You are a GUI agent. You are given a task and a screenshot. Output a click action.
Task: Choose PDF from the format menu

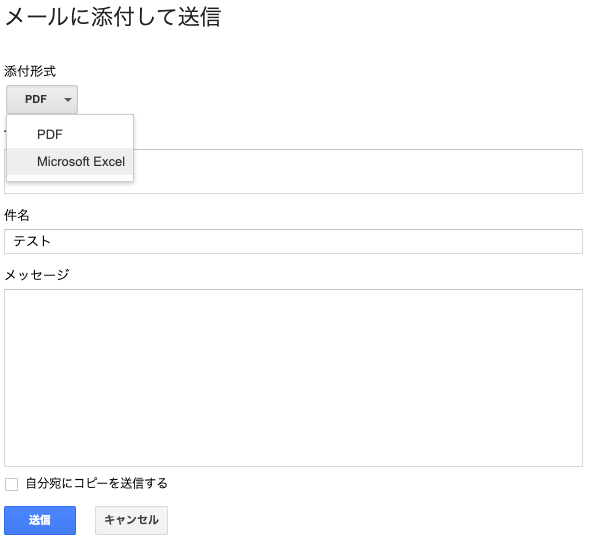[x=70, y=135]
